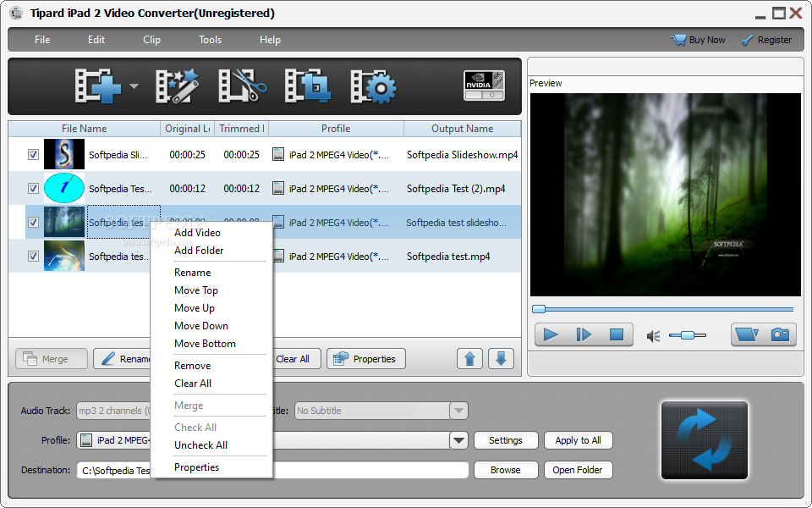Open the Effect editing toolbar icon
812x508 pixels.
(x=177, y=86)
